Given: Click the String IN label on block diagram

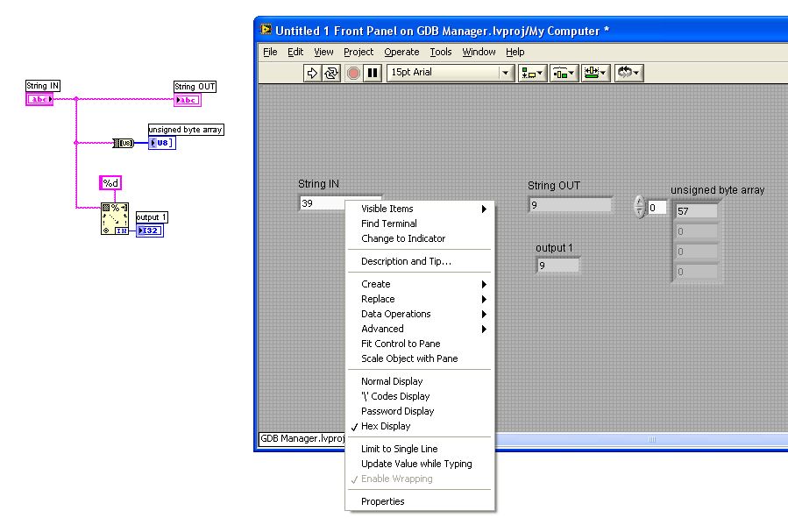Looking at the screenshot, I should (43, 86).
